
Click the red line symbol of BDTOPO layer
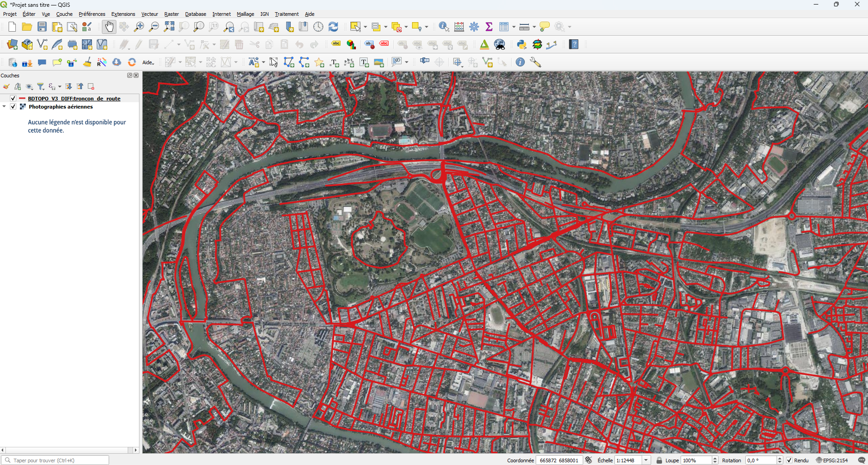click(x=22, y=99)
